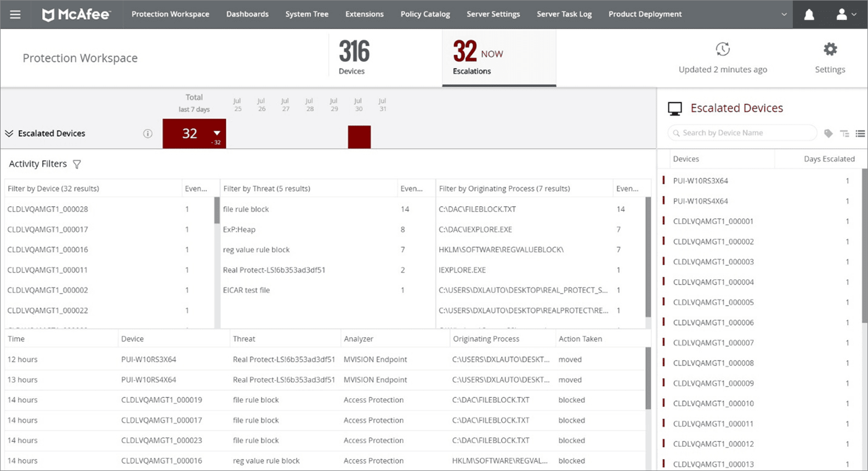Filter by process IEXPLORE.EXE with 1 event
The height and width of the screenshot is (471, 868).
[x=462, y=270]
